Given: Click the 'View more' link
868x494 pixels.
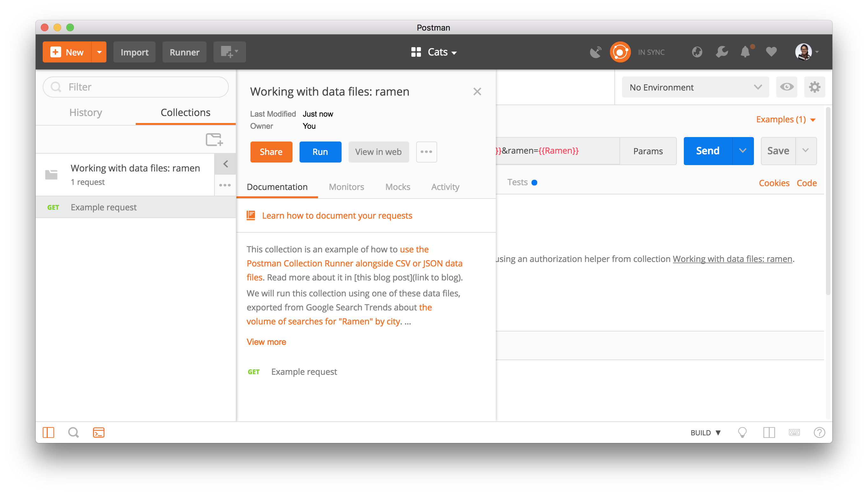Looking at the screenshot, I should click(x=266, y=342).
